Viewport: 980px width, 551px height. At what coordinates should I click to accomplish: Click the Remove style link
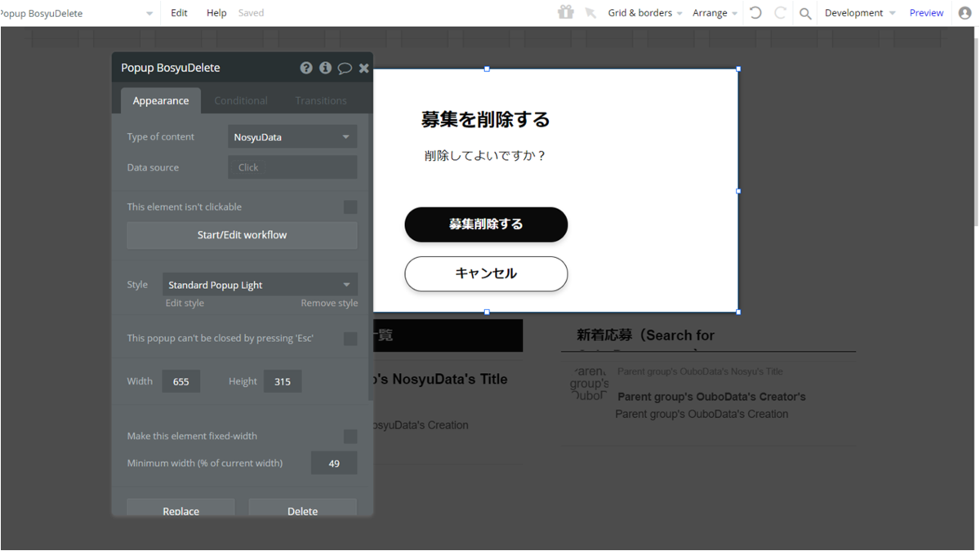[329, 303]
